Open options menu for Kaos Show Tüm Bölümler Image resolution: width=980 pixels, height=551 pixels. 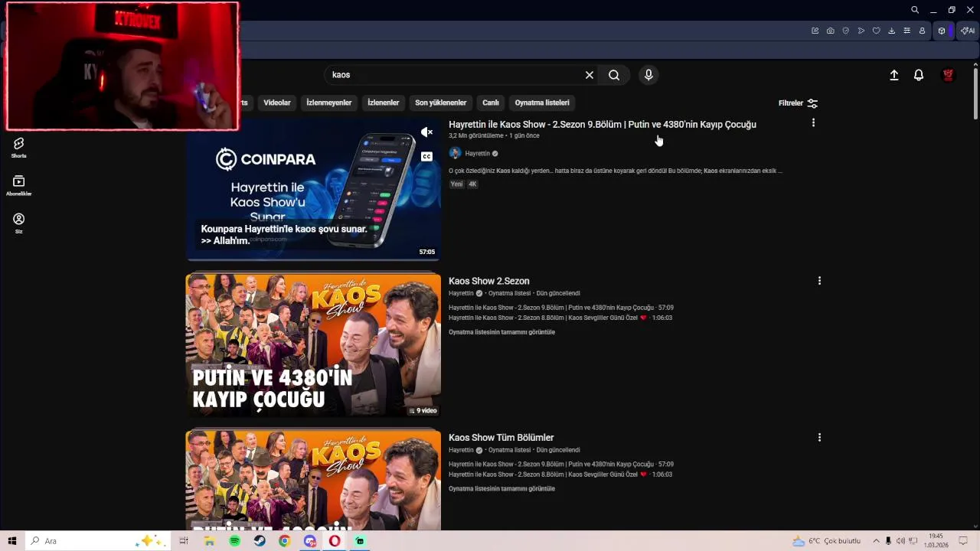[819, 438]
